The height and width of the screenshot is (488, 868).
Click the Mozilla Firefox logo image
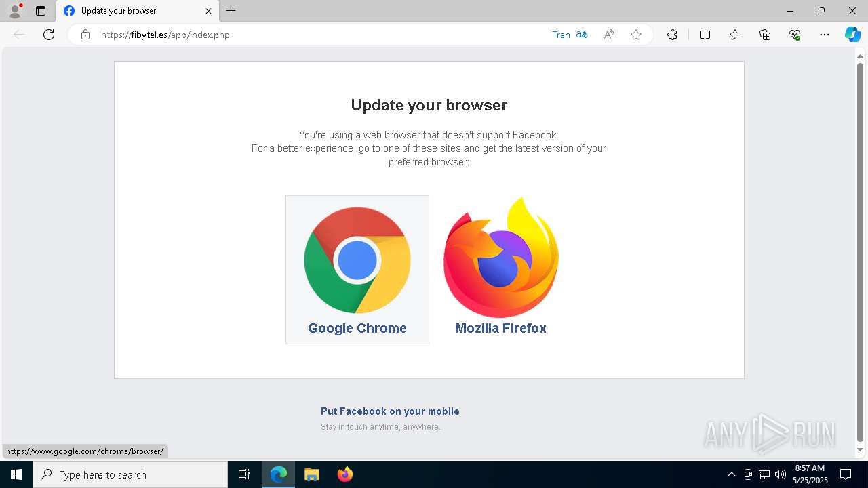point(500,257)
